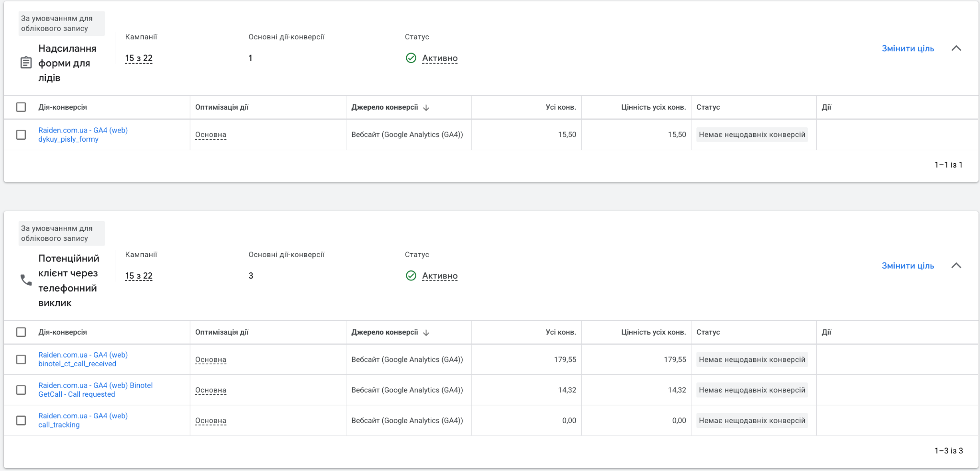Click the Активно status of the form goal
The height and width of the screenshot is (471, 980).
pyautogui.click(x=440, y=58)
